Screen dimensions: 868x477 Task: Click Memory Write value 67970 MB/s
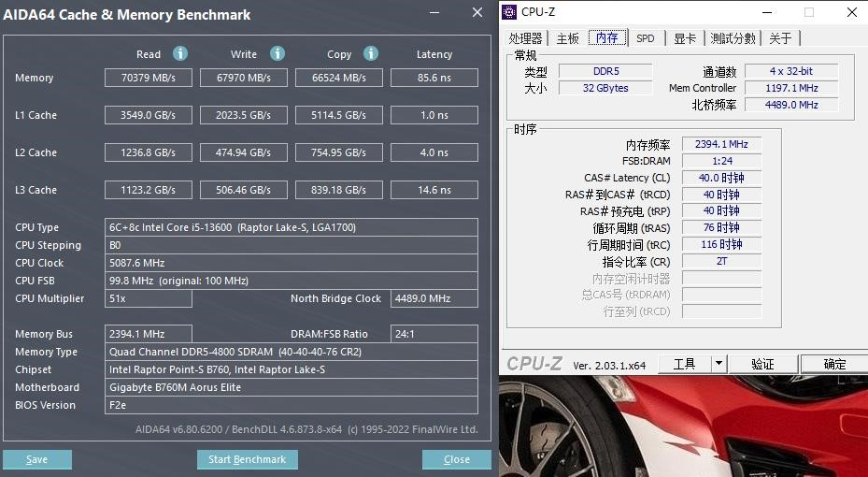pos(244,78)
